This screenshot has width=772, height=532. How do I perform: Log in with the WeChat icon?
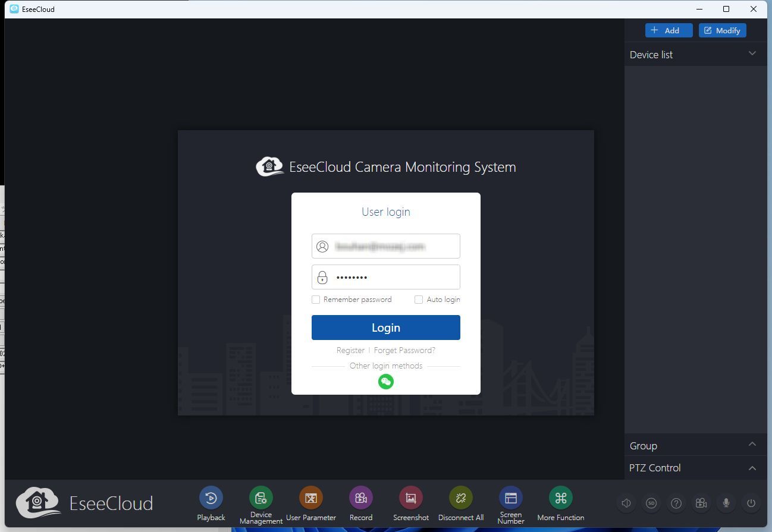point(386,382)
